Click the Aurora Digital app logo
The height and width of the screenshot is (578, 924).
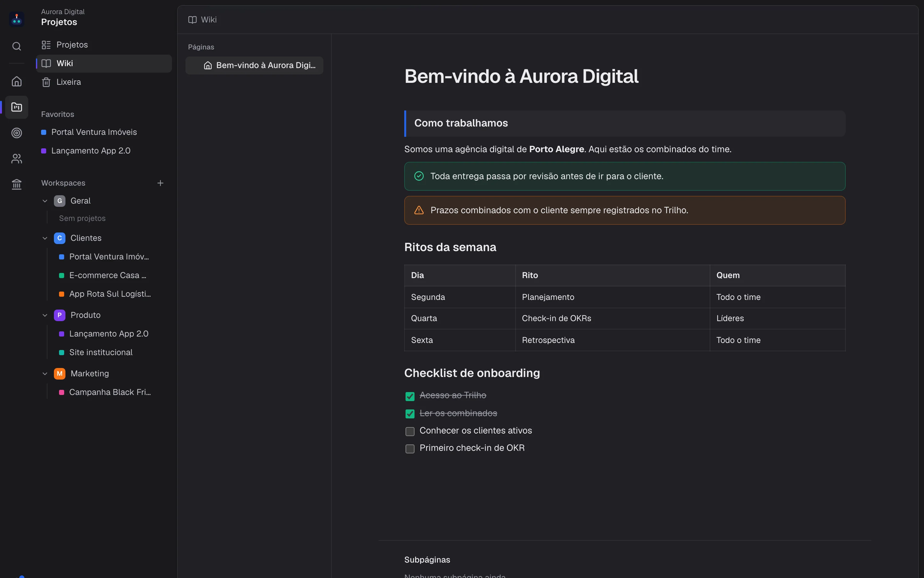pos(16,19)
